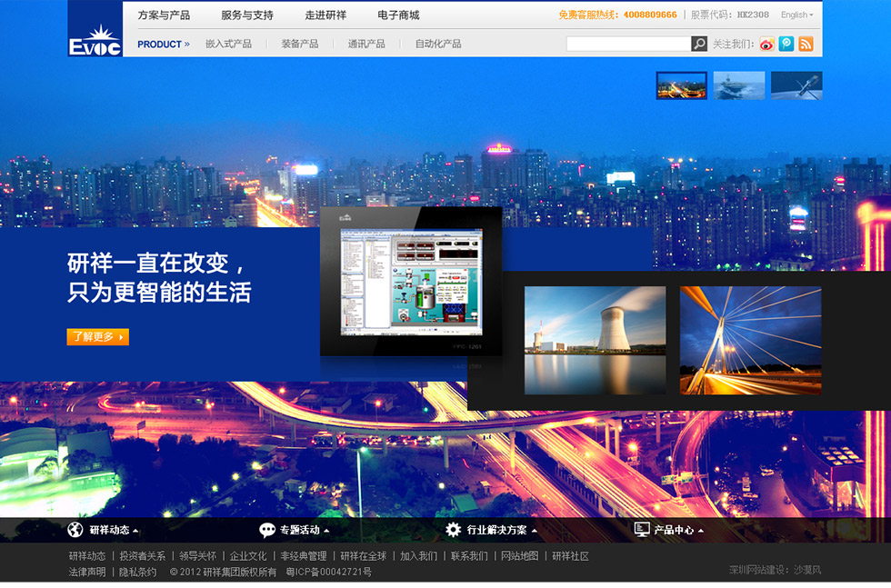891x588 pixels.
Task: Select 嵌入式产品 in the product submenu
Action: tap(228, 44)
